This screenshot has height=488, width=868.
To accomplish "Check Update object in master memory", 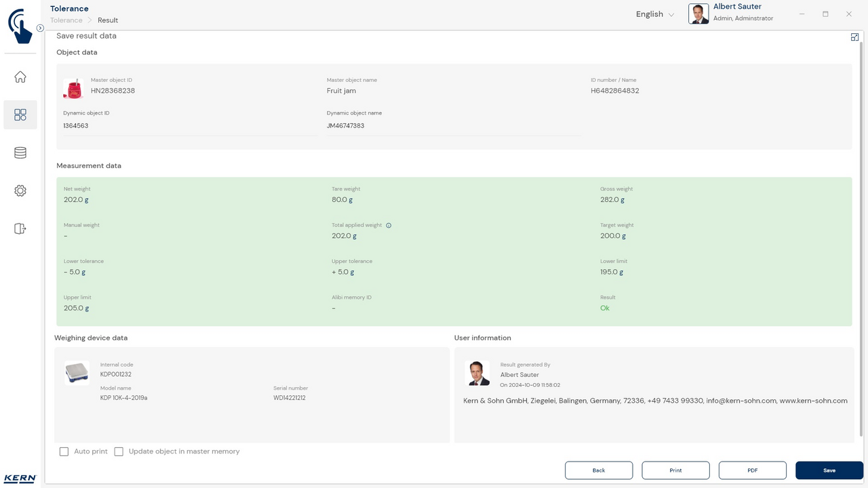I will coord(119,451).
